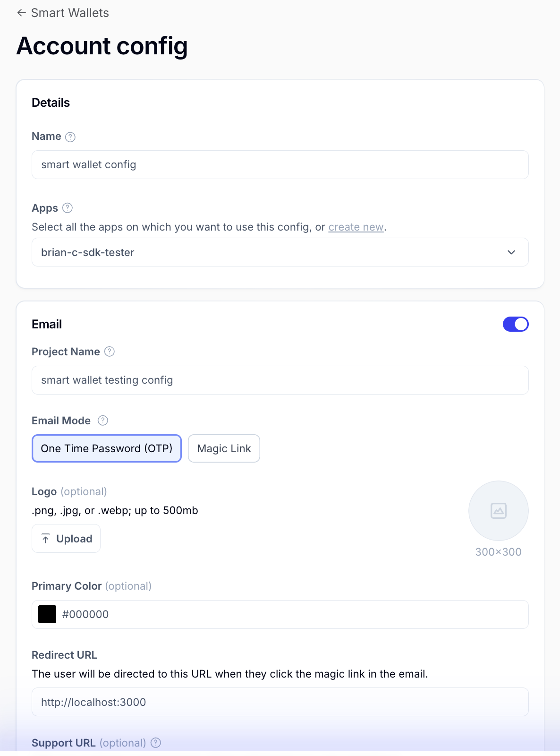Click the help icon beside Apps

[x=68, y=207]
